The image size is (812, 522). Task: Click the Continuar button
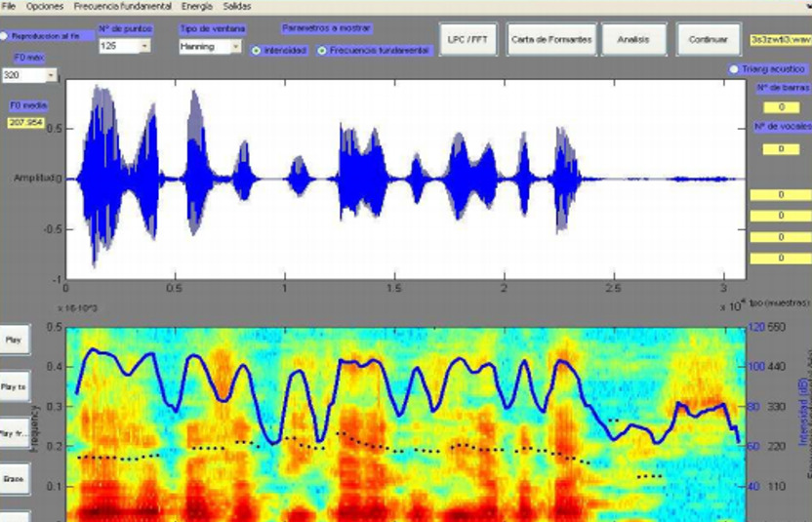(708, 40)
